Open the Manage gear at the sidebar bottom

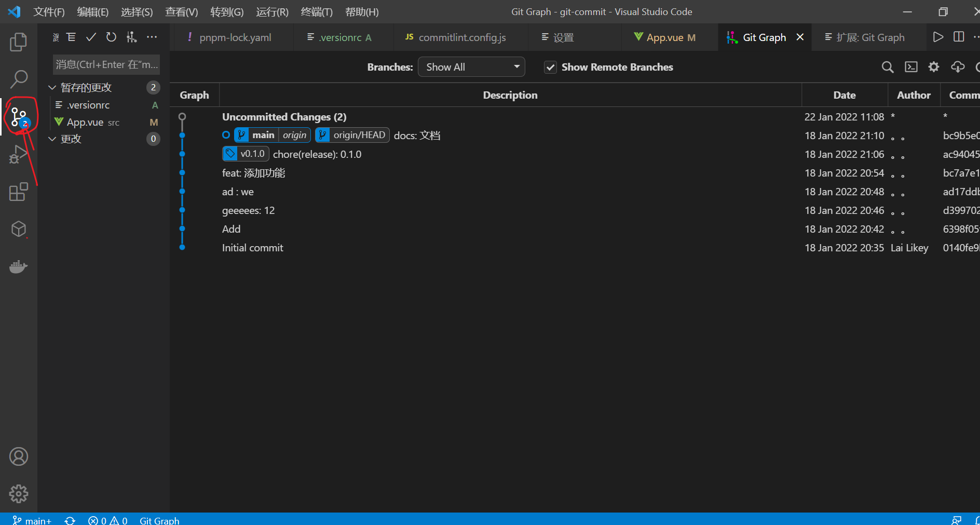19,494
